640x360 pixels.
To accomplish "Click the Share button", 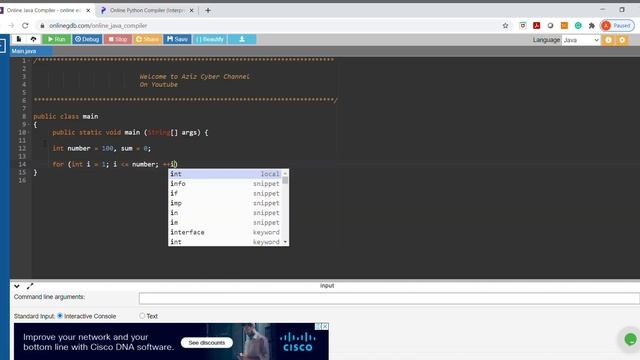I will (147, 39).
